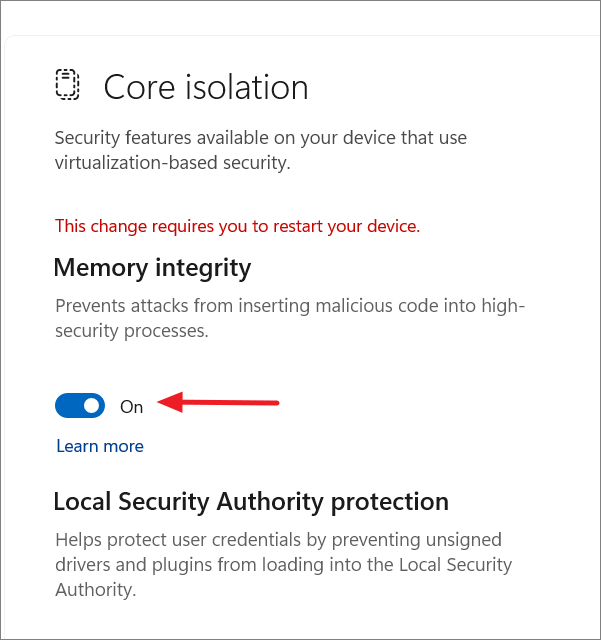Click the word 'Authority.' ending the paragraph
The image size is (601, 640).
coord(96,589)
